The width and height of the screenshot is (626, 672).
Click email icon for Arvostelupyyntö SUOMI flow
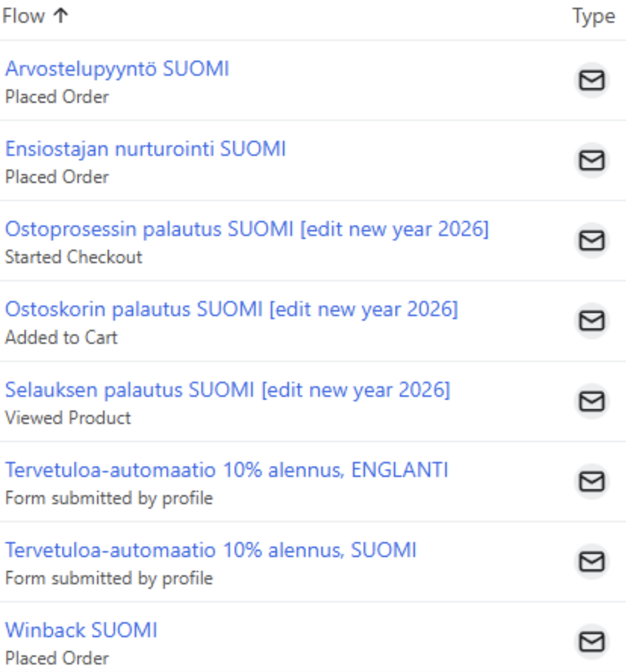click(x=591, y=81)
